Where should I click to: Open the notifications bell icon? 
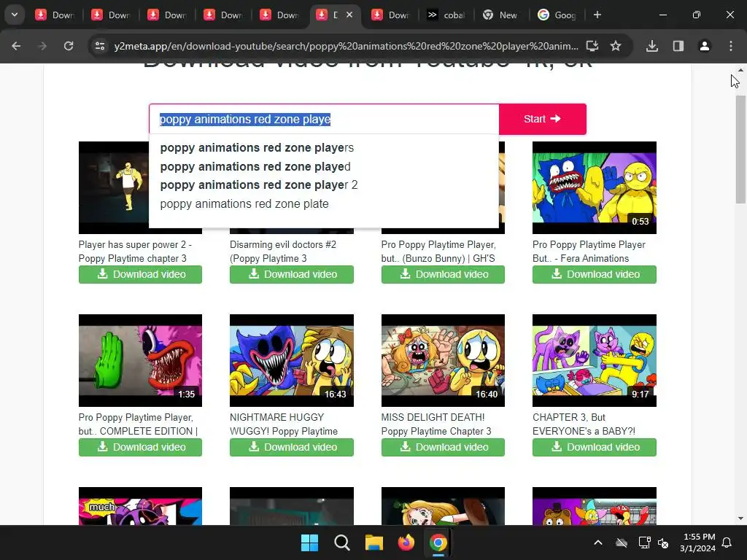coord(727,542)
